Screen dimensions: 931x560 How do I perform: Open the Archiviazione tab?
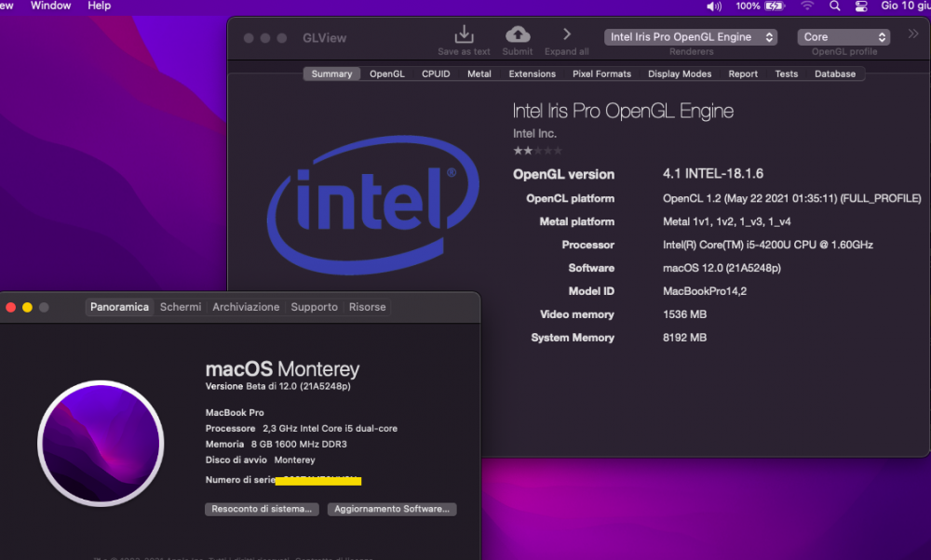[246, 307]
